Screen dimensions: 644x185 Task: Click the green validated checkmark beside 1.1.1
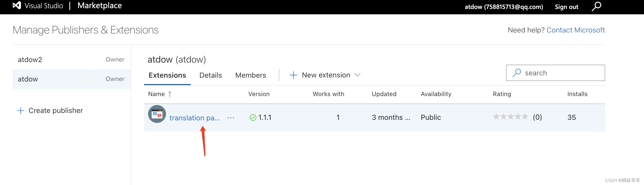[x=253, y=118]
